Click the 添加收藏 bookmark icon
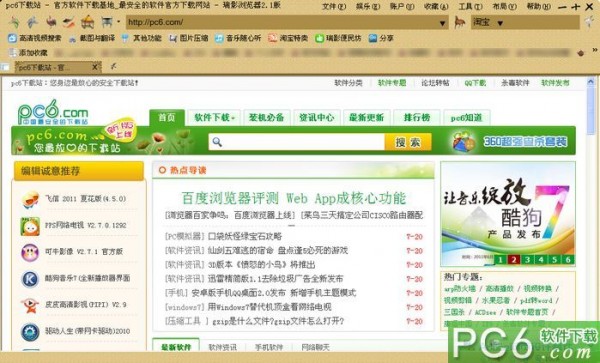The width and height of the screenshot is (600, 363). [13, 52]
